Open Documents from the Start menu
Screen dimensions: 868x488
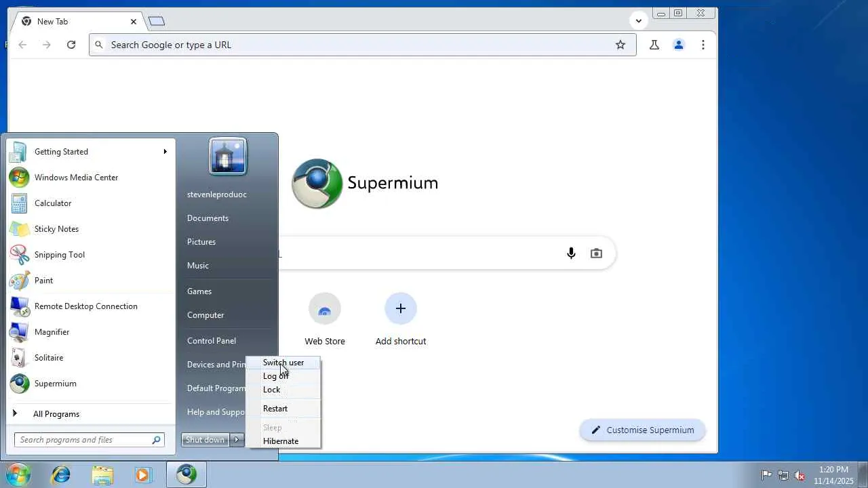208,218
